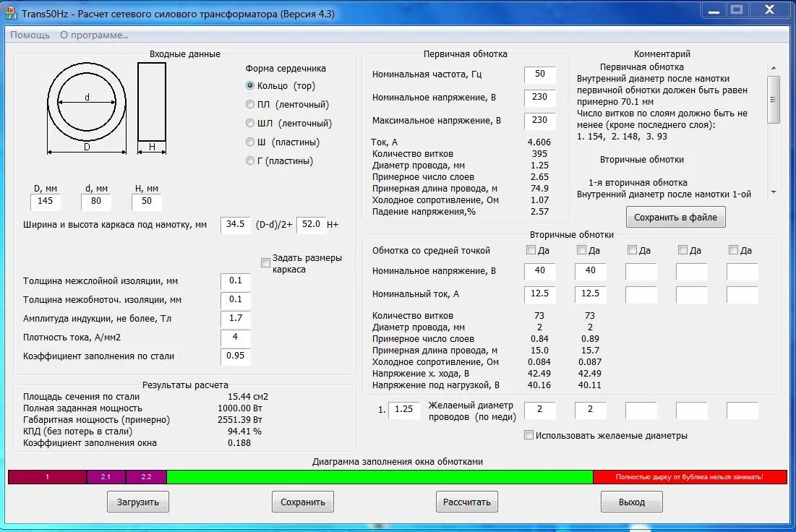Screen dimensions: 796x532
Task: Toggle first winding средняя точка Да checkbox
Action: 531,250
